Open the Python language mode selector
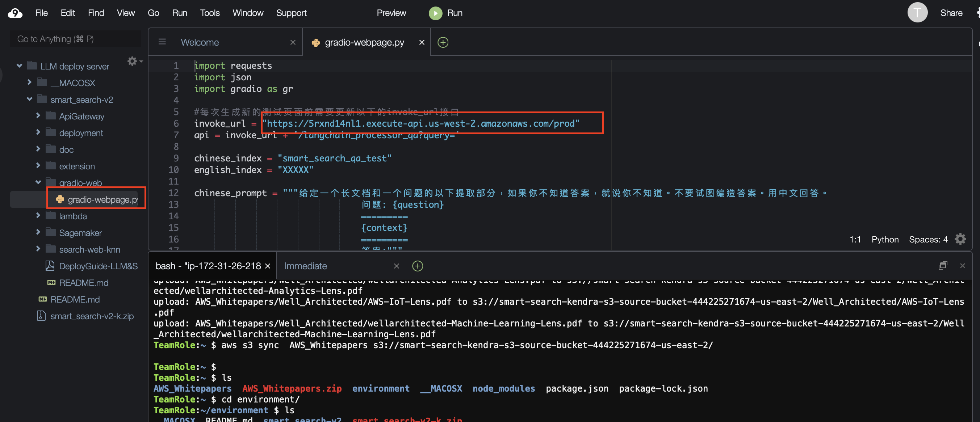This screenshot has height=422, width=980. (885, 240)
